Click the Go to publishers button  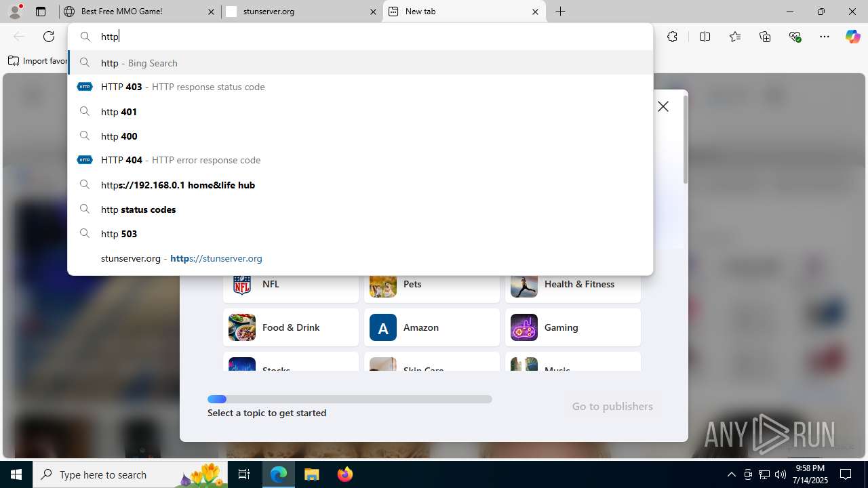point(612,406)
